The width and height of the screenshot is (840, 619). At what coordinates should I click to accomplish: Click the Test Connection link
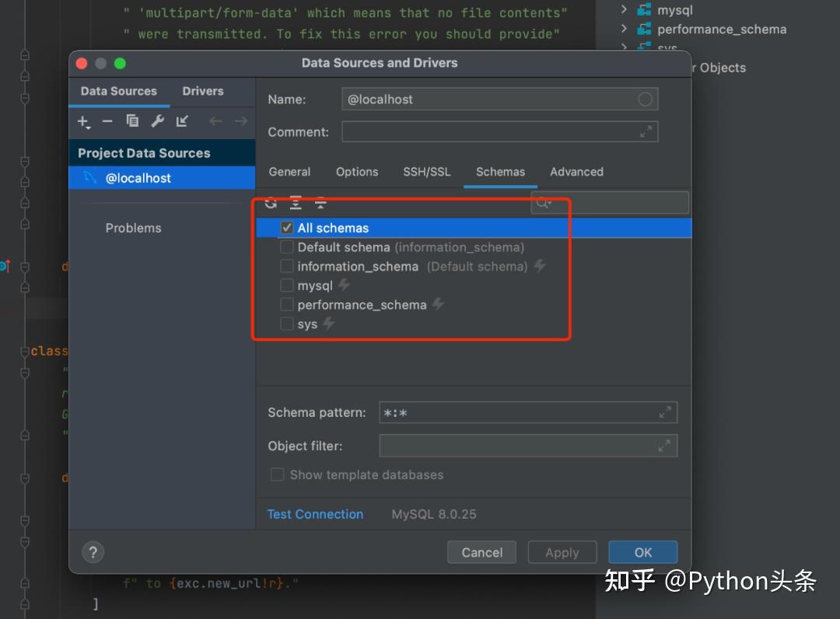(315, 514)
